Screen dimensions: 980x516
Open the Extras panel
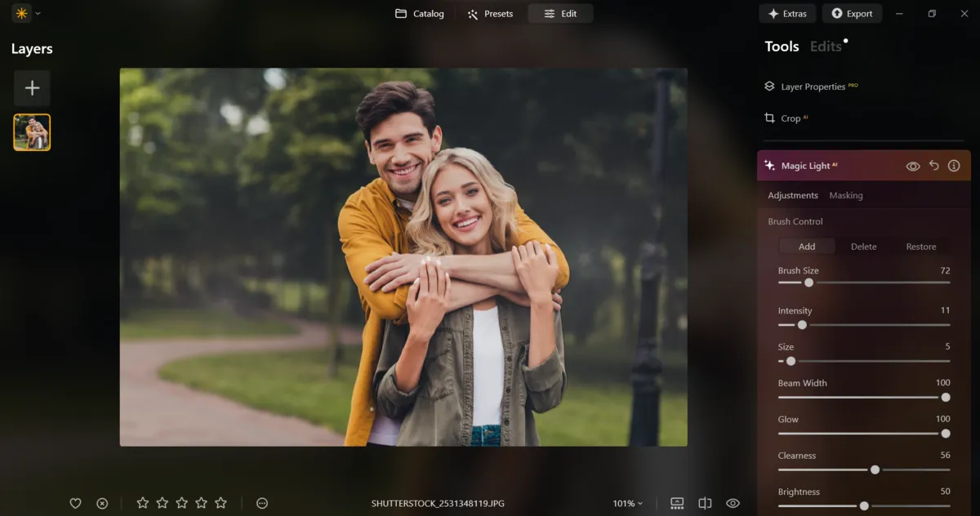(787, 13)
